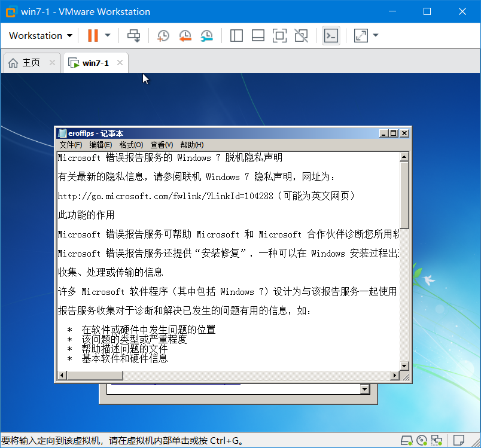
Task: Click the horizontal scrollbar thumb in Notepad
Action: pos(95,375)
